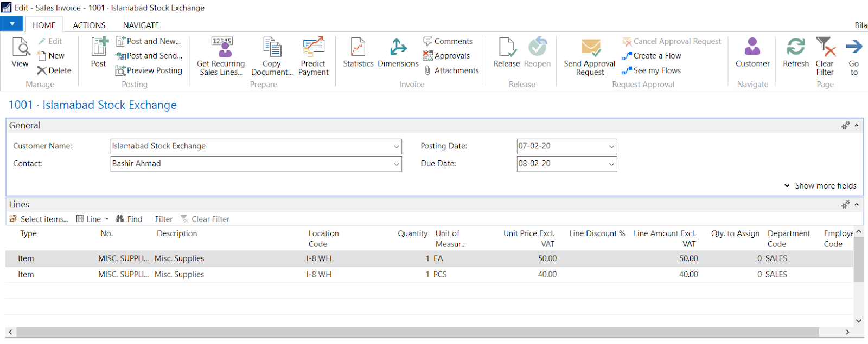Send Approval Request
This screenshot has width=868, height=344.
coord(590,56)
